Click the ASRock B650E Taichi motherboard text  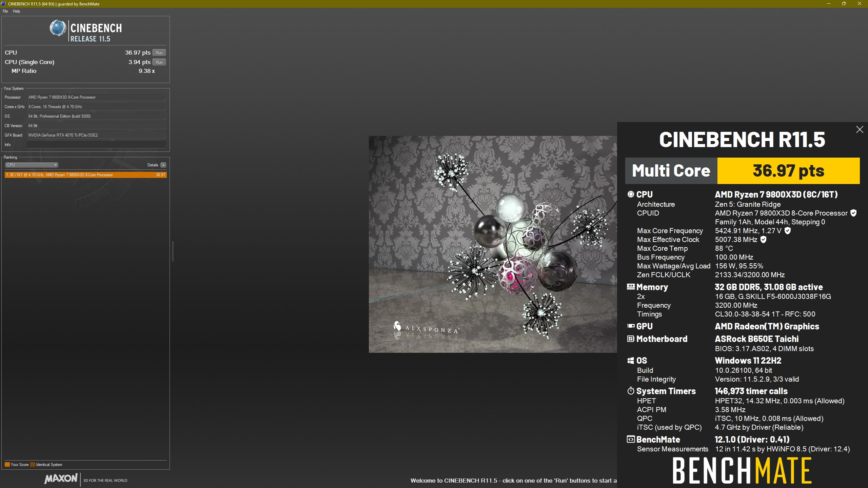(756, 339)
